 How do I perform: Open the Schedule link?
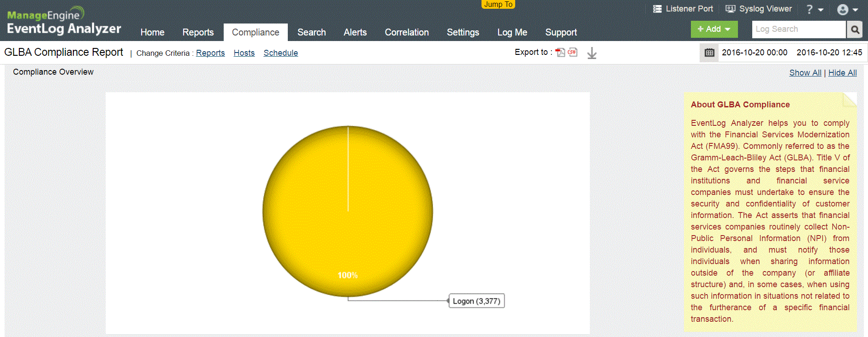pos(281,53)
